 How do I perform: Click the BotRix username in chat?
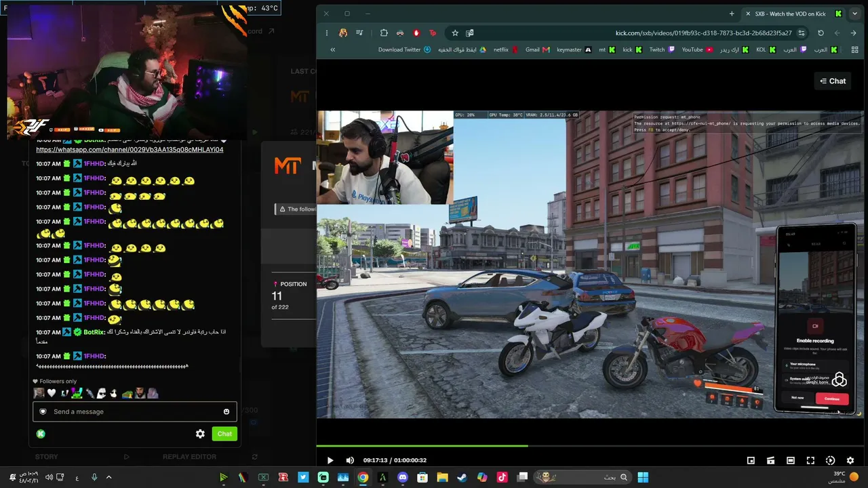coord(94,332)
